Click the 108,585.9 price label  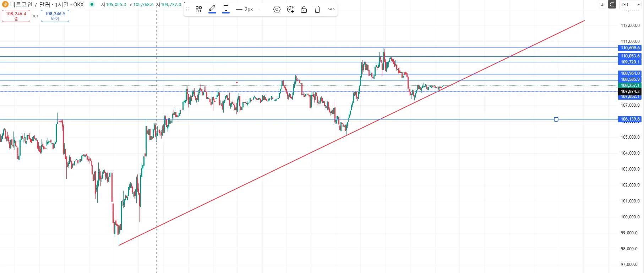(630, 79)
